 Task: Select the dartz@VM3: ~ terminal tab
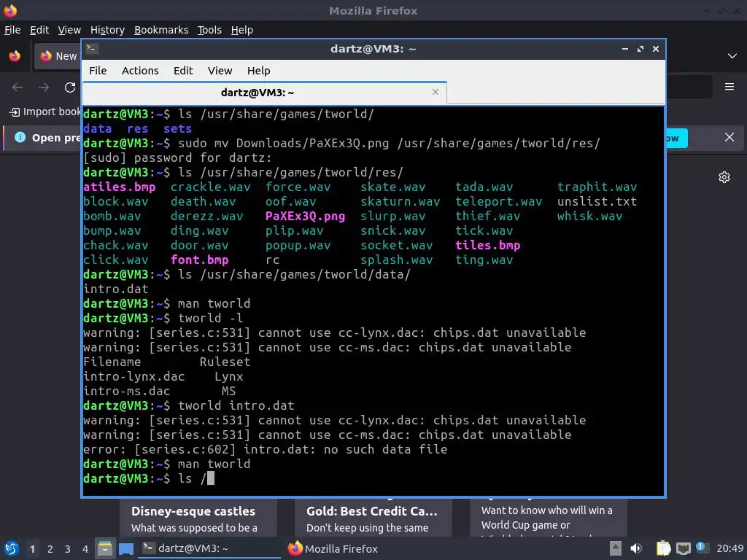tap(264, 93)
